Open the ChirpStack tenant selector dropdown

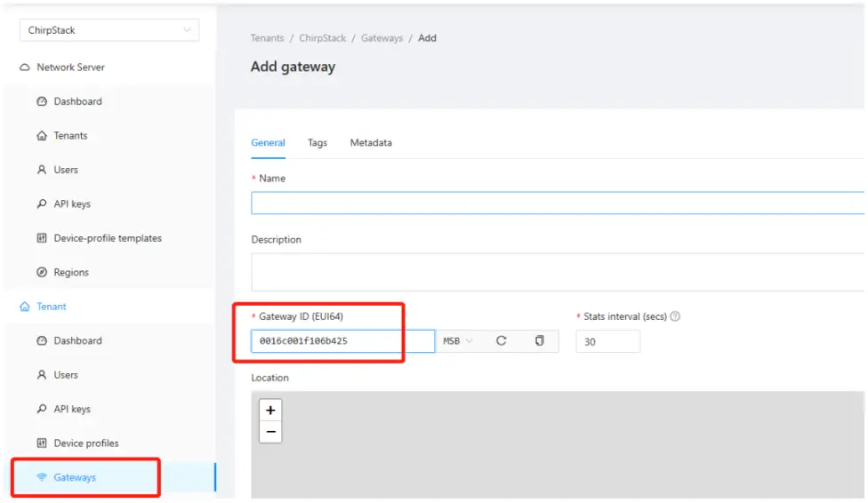tap(109, 30)
